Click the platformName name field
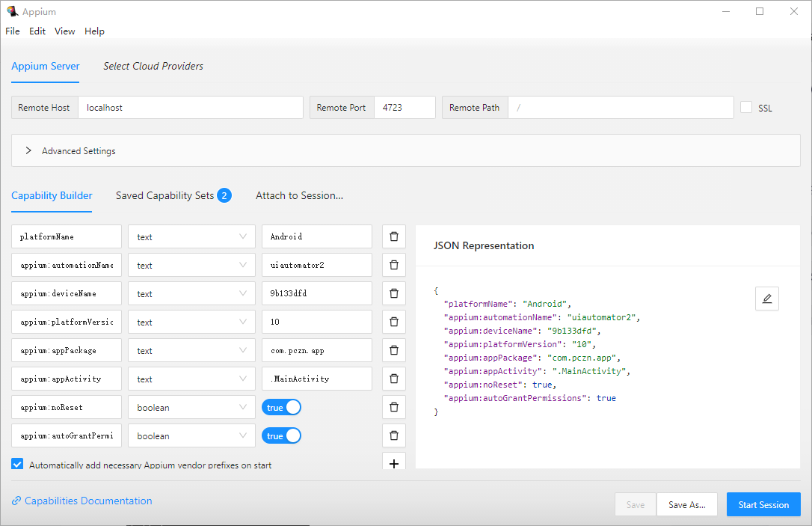Image resolution: width=812 pixels, height=526 pixels. [x=67, y=236]
